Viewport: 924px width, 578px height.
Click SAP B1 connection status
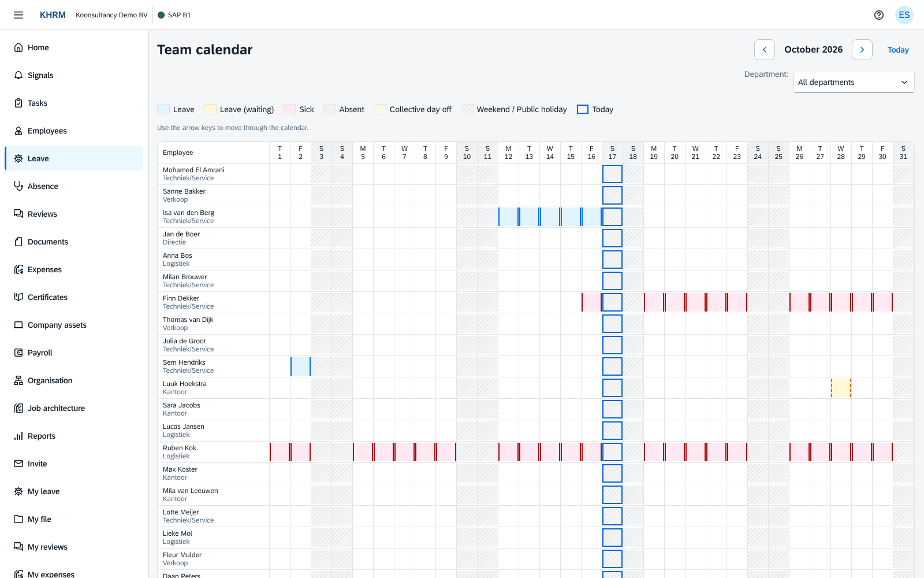(174, 15)
